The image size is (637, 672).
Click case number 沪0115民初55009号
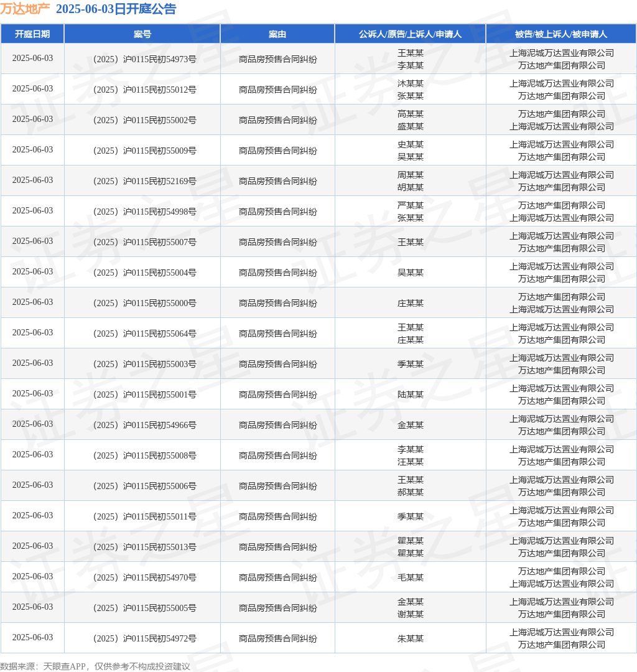[145, 151]
